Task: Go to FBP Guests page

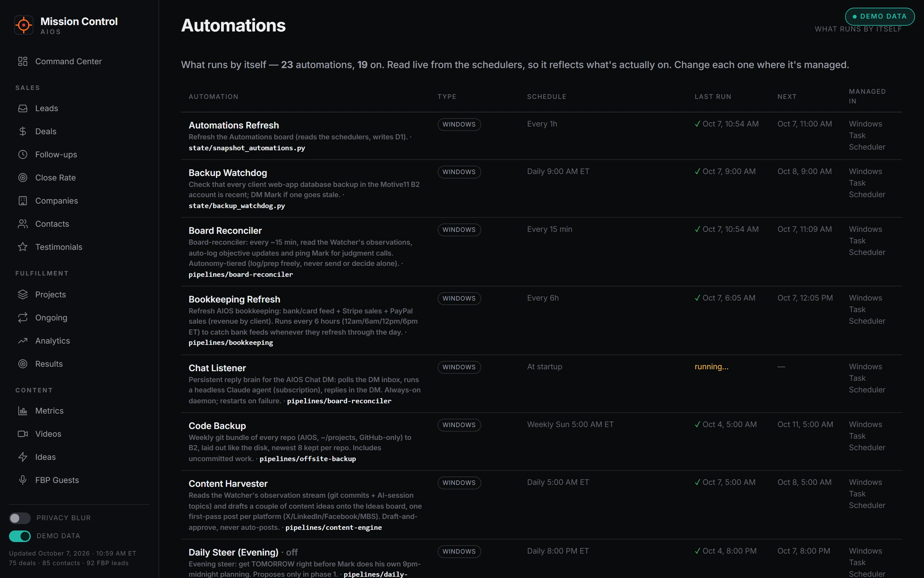Action: (57, 480)
